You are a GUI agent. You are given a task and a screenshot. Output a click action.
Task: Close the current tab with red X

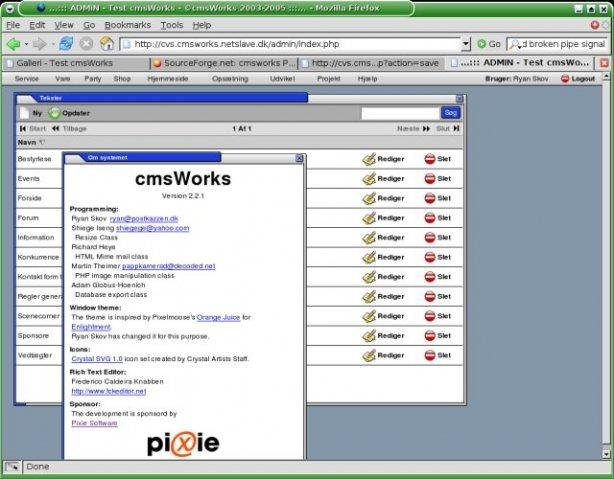click(x=604, y=63)
